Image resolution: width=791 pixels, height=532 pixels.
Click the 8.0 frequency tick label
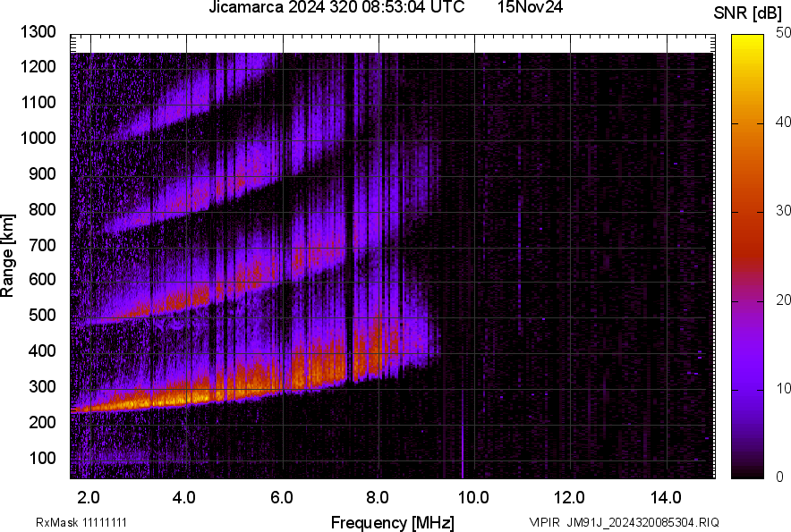[x=378, y=496]
